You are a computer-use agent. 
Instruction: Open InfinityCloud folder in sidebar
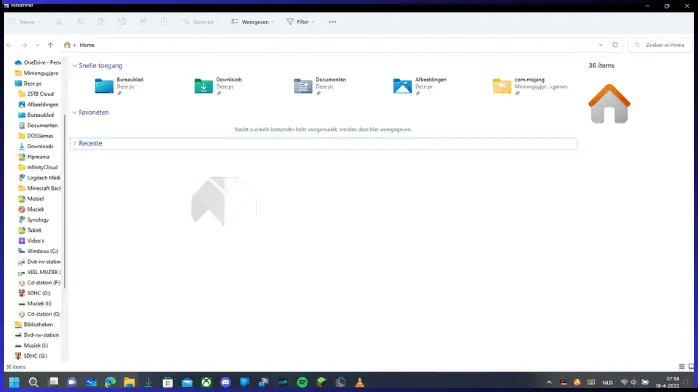38,167
